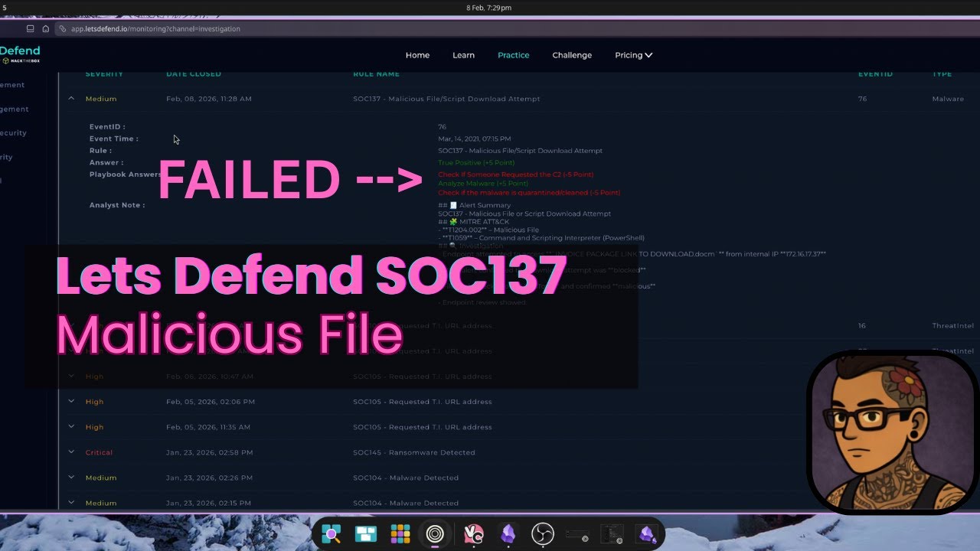Click the last Obsidian window thumbnail in dock
The width and height of the screenshot is (980, 551).
tap(647, 534)
